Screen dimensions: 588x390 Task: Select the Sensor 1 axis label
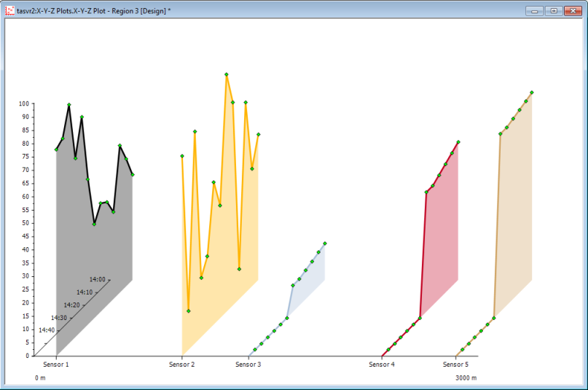[56, 364]
